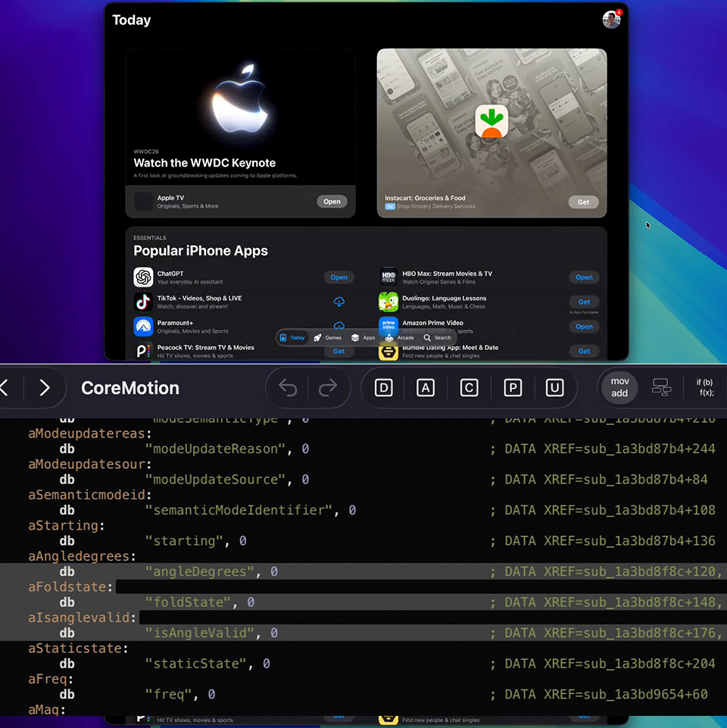The height and width of the screenshot is (728, 727).
Task: Switch to control flow graph view
Action: click(x=661, y=387)
